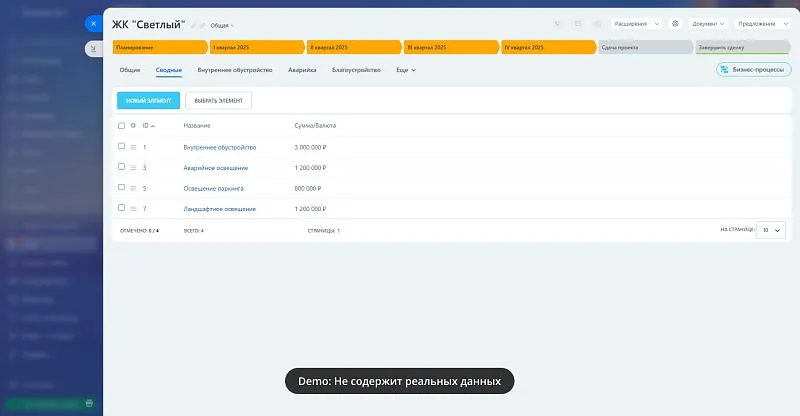
Task: Click the row menu icon for item 5
Action: click(133, 188)
